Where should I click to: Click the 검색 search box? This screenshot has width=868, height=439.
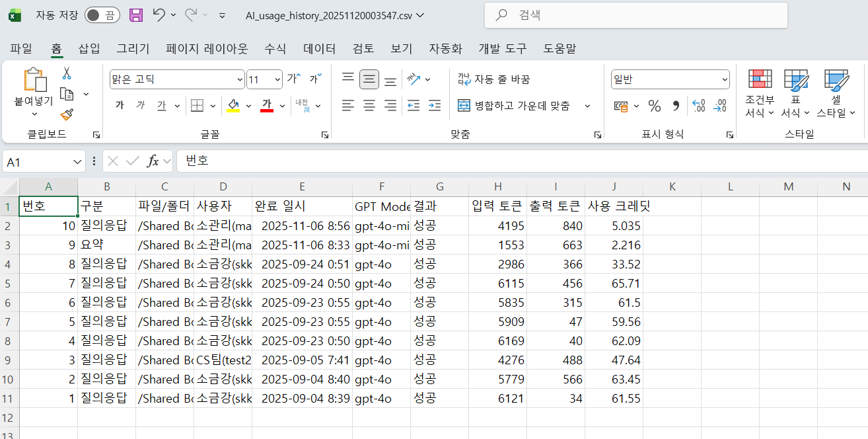636,15
